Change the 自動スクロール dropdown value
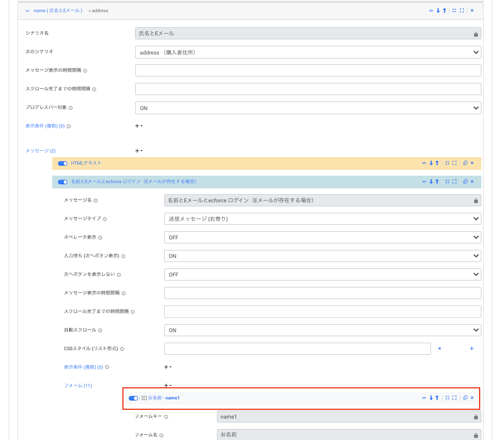504x440 pixels. pyautogui.click(x=322, y=330)
